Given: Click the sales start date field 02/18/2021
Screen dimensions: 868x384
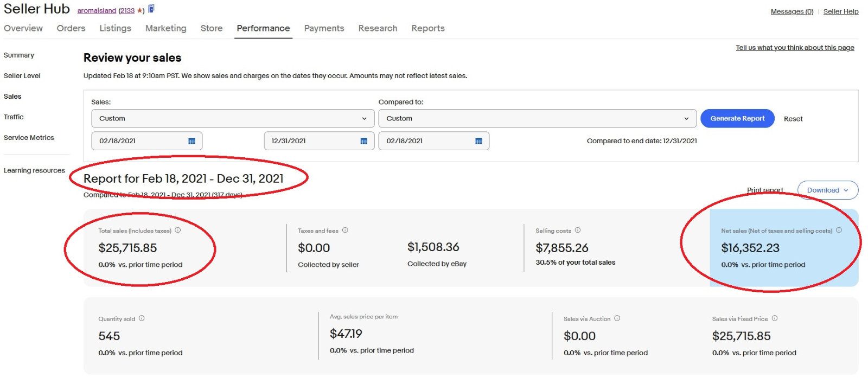Looking at the screenshot, I should [147, 141].
